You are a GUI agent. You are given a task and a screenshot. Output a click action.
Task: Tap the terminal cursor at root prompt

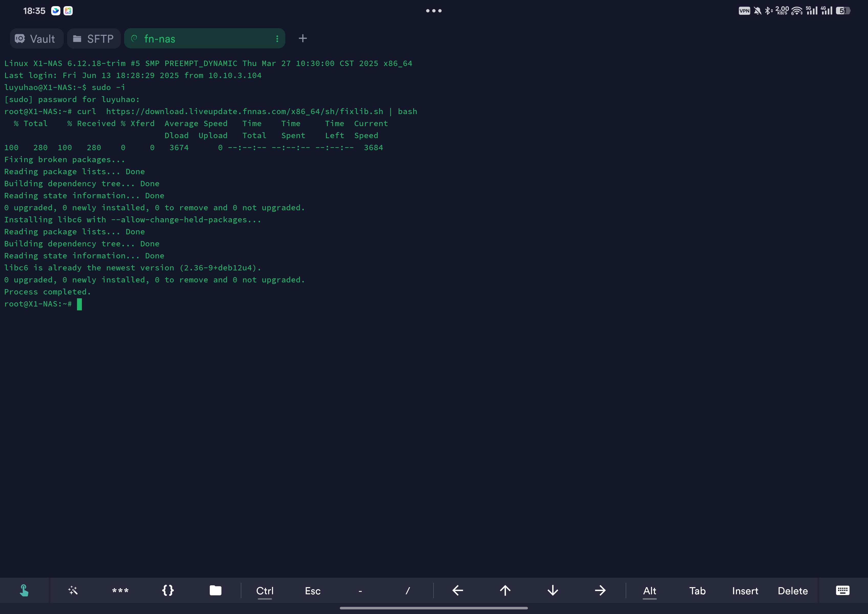[x=79, y=304]
